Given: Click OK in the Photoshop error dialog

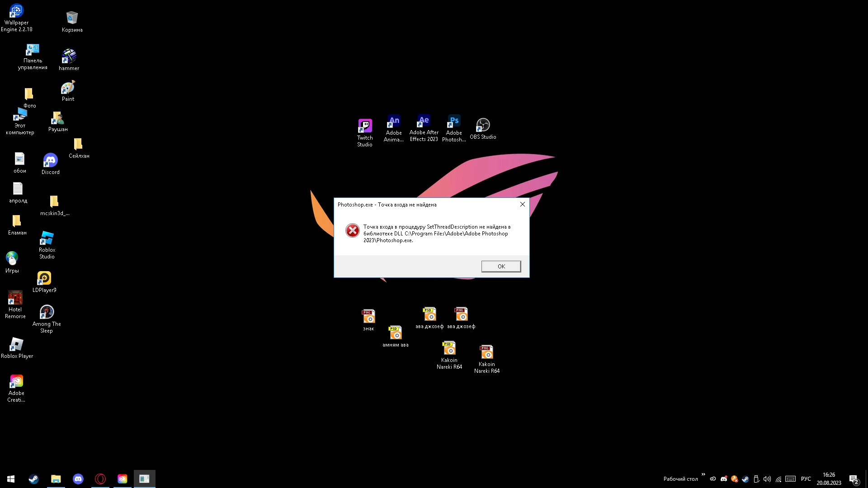Looking at the screenshot, I should (x=501, y=266).
